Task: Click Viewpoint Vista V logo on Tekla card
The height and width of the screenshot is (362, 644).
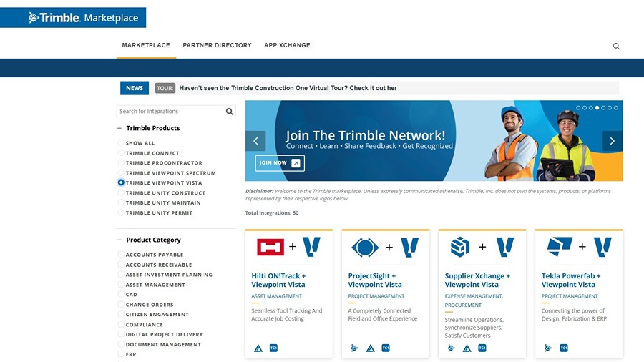Action: pos(602,247)
